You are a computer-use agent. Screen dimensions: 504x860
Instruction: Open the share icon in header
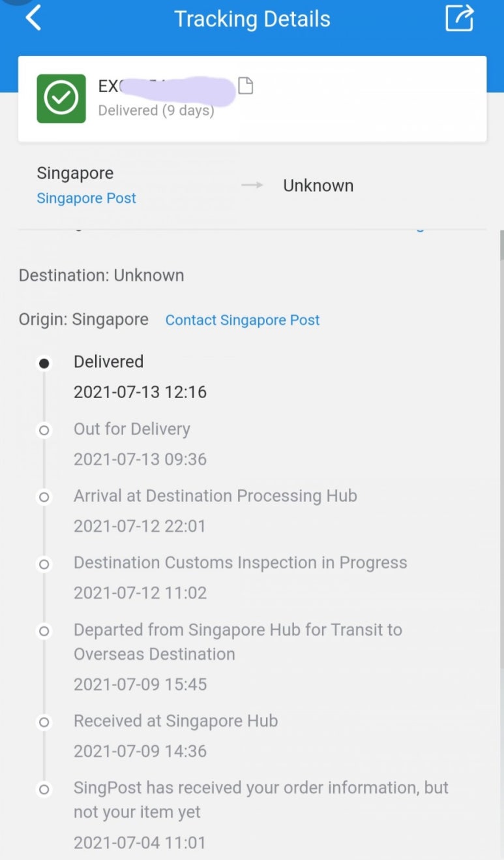459,18
